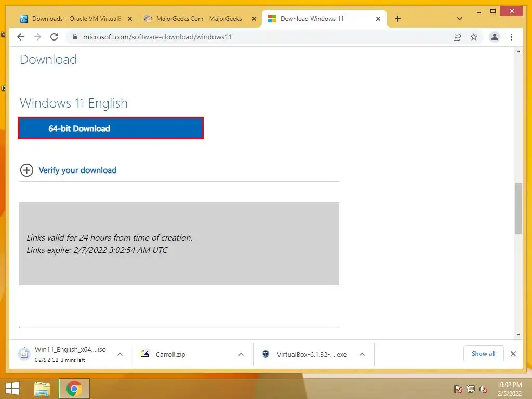Open the volume tray icon
Image resolution: width=532 pixels, height=399 pixels.
pos(483,389)
